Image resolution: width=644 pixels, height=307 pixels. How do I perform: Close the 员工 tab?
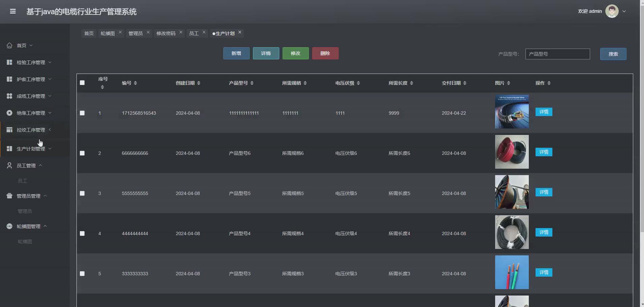tap(204, 32)
